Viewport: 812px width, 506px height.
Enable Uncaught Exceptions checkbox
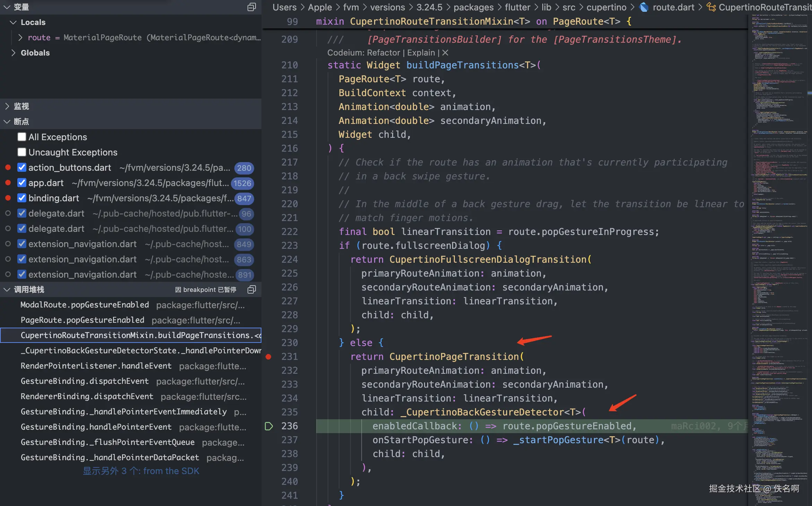click(x=22, y=152)
